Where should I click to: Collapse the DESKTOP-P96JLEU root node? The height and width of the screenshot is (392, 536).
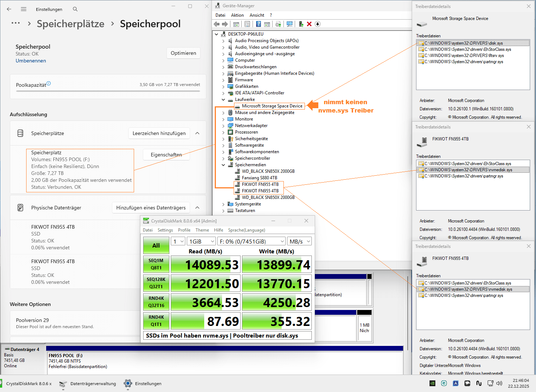[217, 34]
